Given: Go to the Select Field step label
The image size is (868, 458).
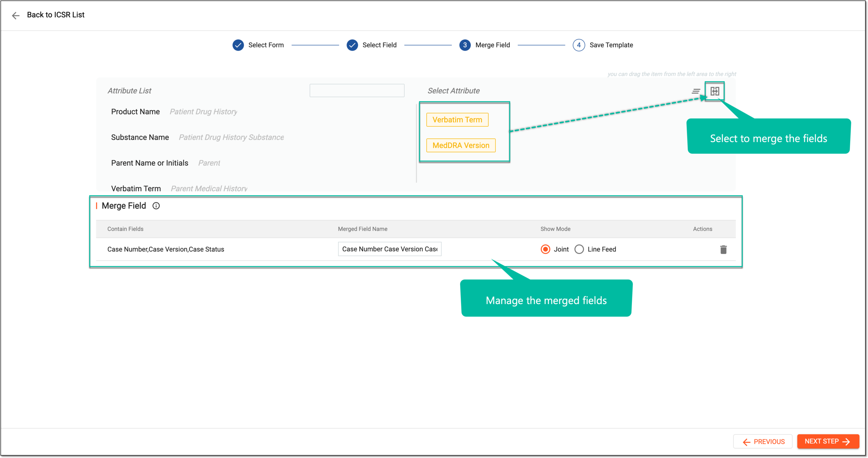Looking at the screenshot, I should coord(379,45).
